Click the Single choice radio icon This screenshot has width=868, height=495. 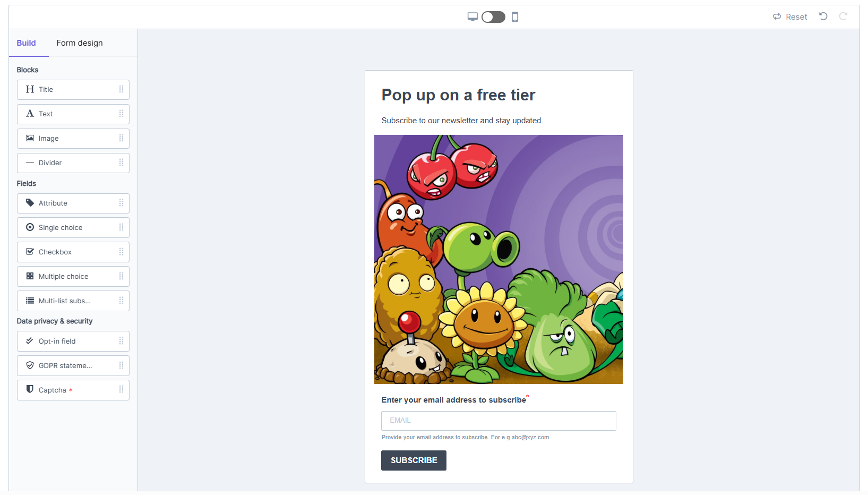click(x=30, y=227)
